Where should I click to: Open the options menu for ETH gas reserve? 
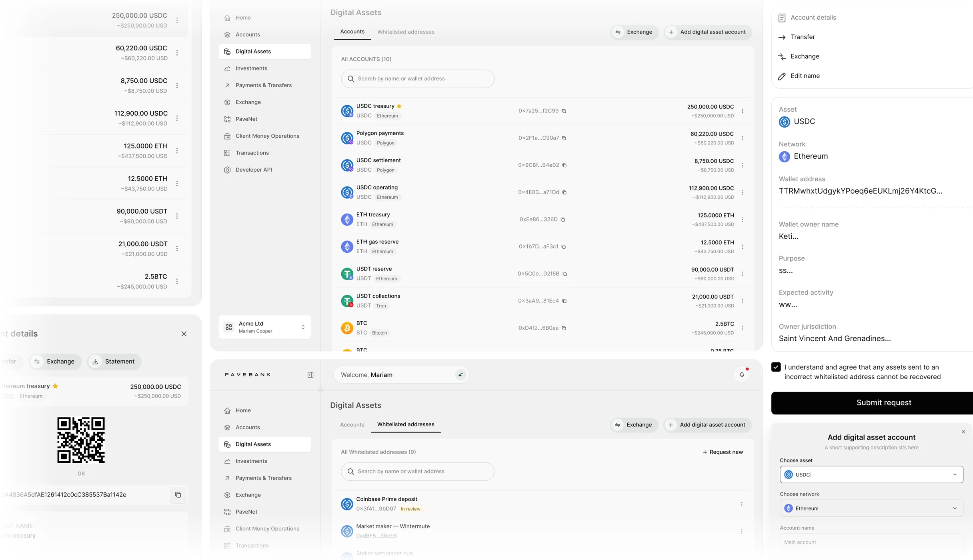pos(742,247)
